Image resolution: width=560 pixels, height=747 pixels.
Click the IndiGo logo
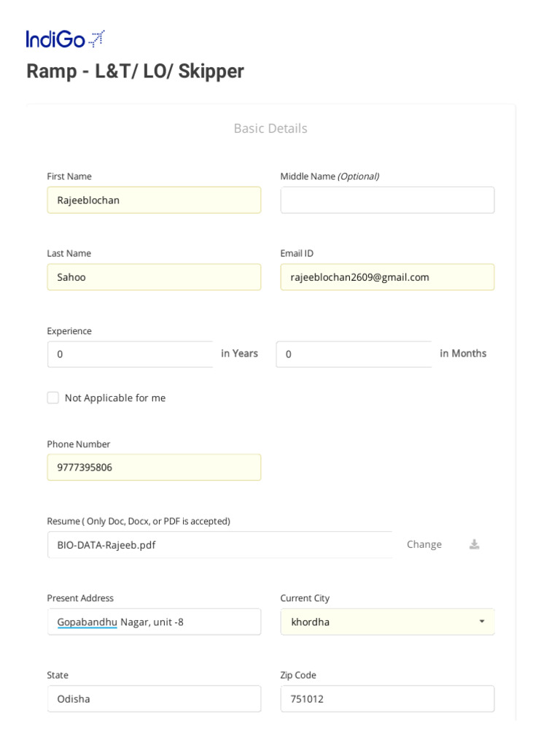click(x=66, y=39)
